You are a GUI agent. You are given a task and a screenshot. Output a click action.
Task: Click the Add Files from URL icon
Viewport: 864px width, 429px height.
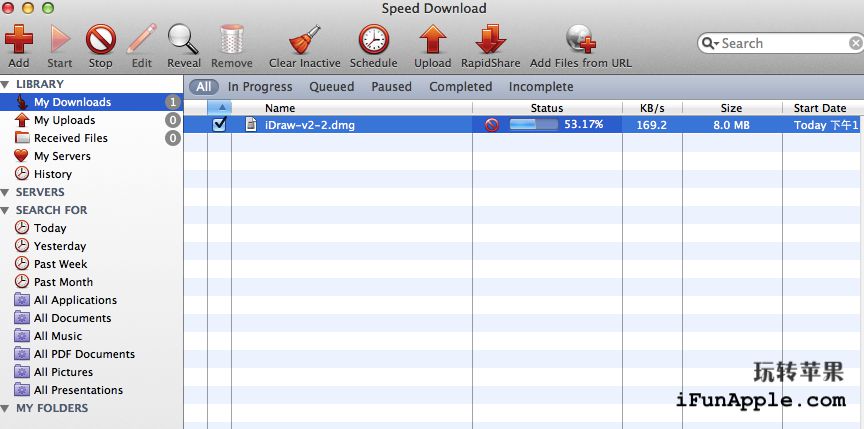point(581,40)
